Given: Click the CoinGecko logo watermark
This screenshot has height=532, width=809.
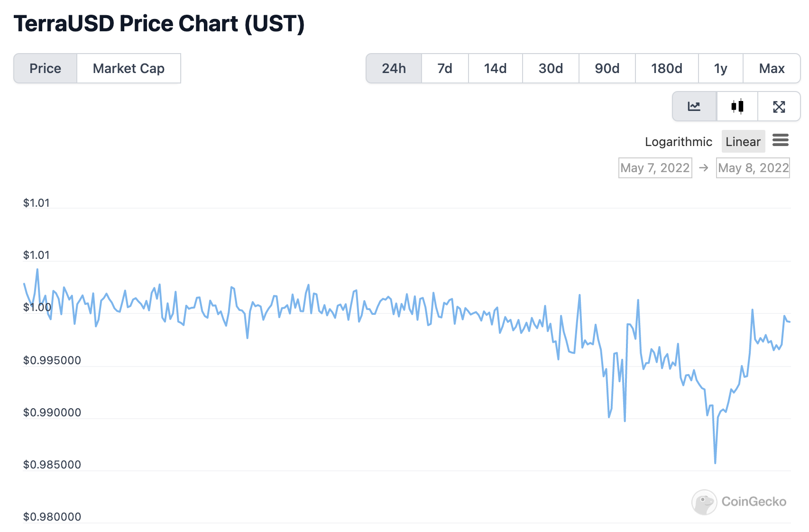Looking at the screenshot, I should pos(739,502).
